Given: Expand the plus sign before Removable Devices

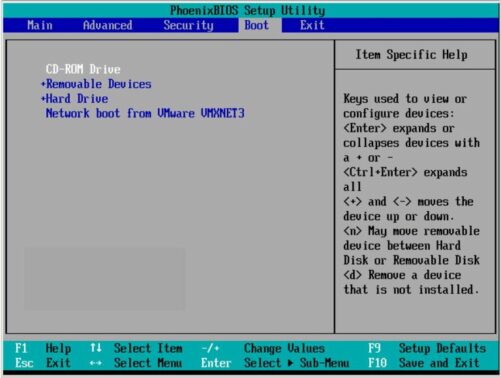Looking at the screenshot, I should point(43,84).
